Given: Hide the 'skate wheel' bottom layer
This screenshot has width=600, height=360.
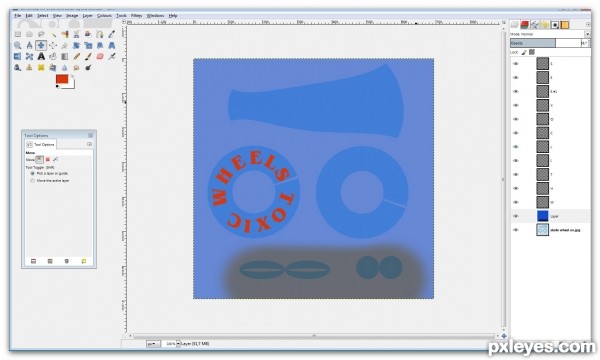Looking at the screenshot, I should [516, 230].
